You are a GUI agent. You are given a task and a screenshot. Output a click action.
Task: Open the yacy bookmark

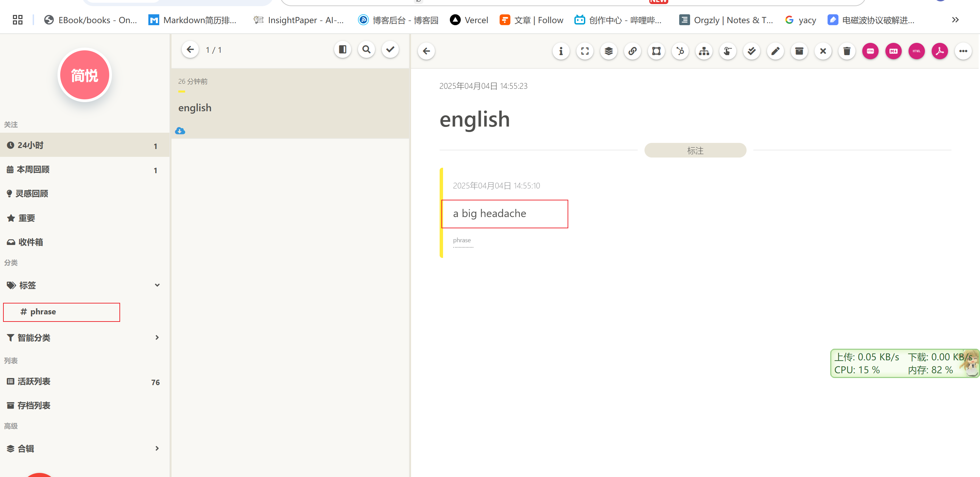pyautogui.click(x=800, y=20)
